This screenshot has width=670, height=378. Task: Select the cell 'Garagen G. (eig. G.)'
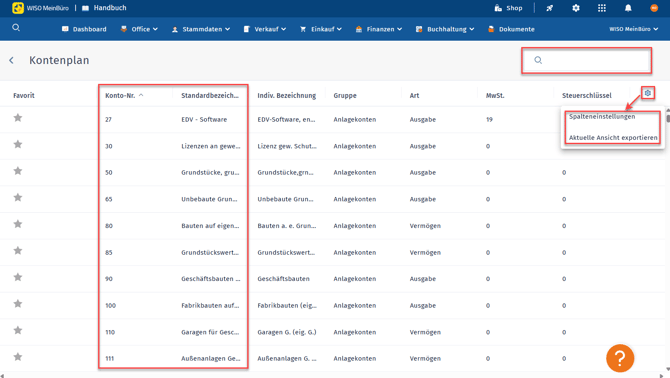pos(287,332)
